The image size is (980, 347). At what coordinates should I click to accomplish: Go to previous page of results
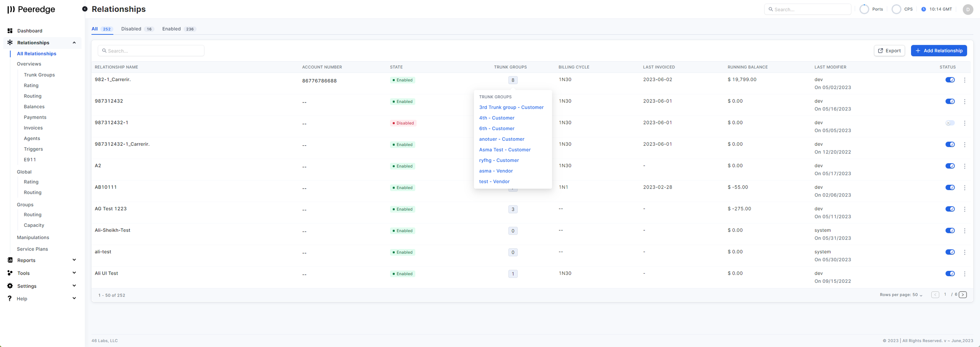935,295
